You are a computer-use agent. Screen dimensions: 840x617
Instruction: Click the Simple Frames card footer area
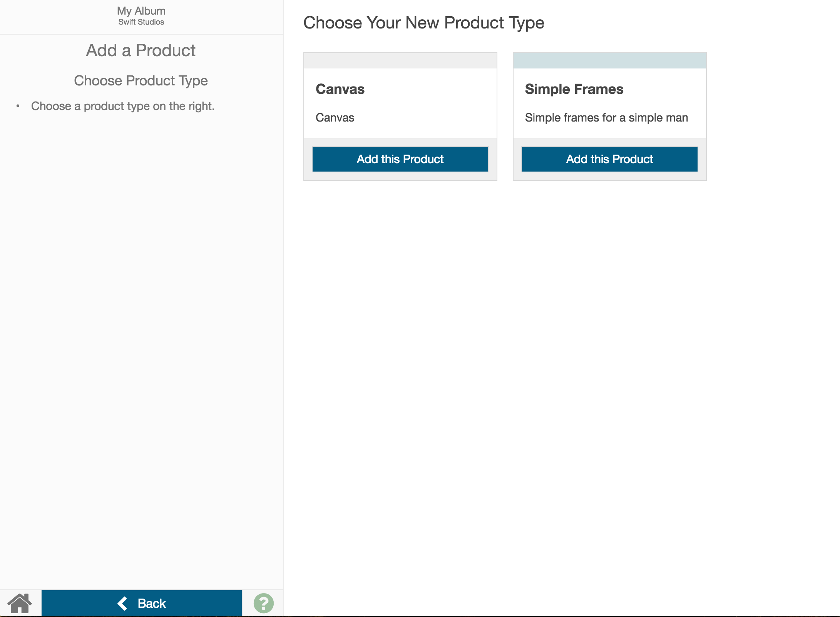pos(610,159)
